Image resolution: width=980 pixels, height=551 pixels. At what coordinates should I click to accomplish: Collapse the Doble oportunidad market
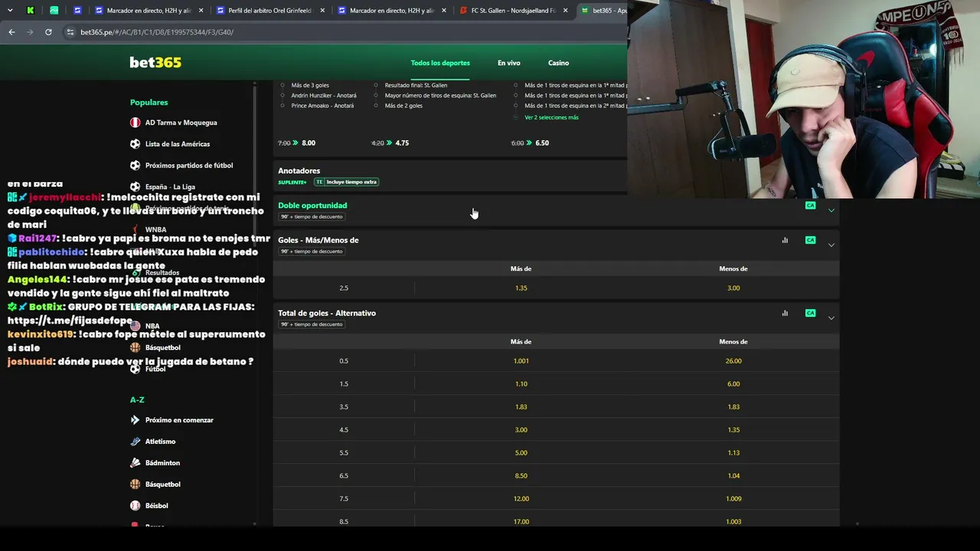click(x=831, y=210)
